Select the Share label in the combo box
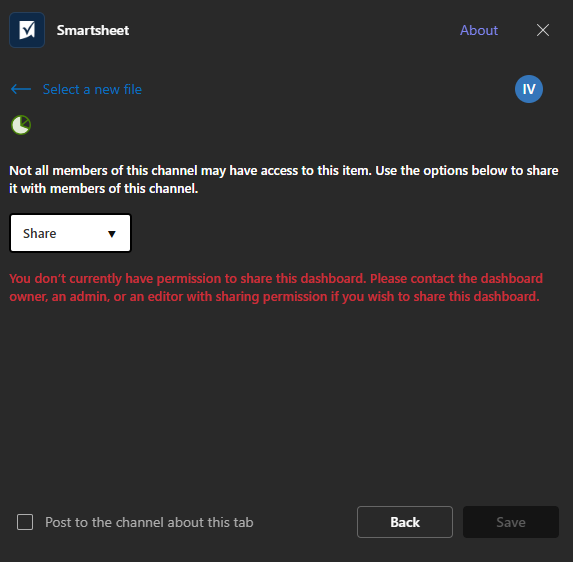 point(40,233)
